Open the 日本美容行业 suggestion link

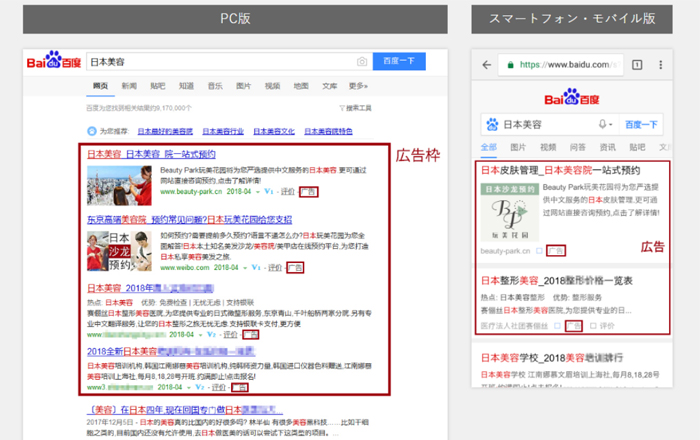[x=223, y=131]
